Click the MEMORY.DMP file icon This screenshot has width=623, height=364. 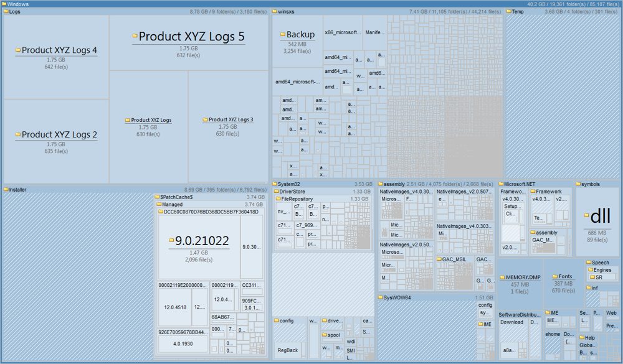[503, 278]
